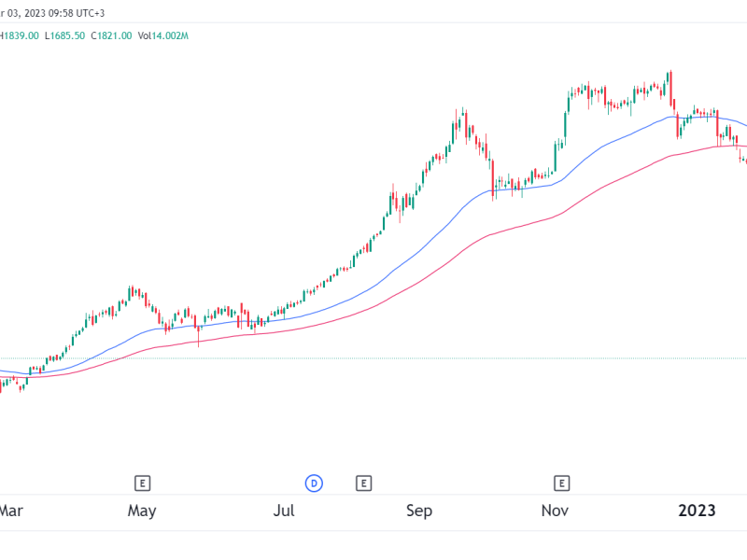The image size is (747, 560).
Task: Open the earnings E marker above Nov
Action: point(562,483)
